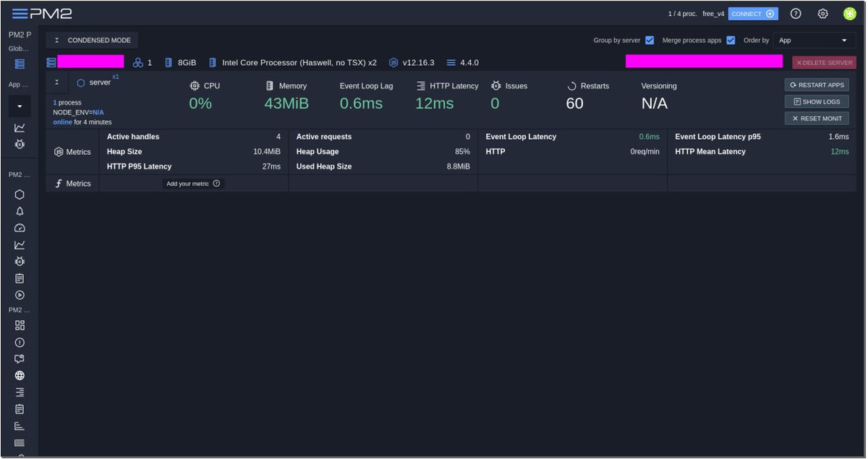Click the Issues bug icon in stats row

point(495,85)
